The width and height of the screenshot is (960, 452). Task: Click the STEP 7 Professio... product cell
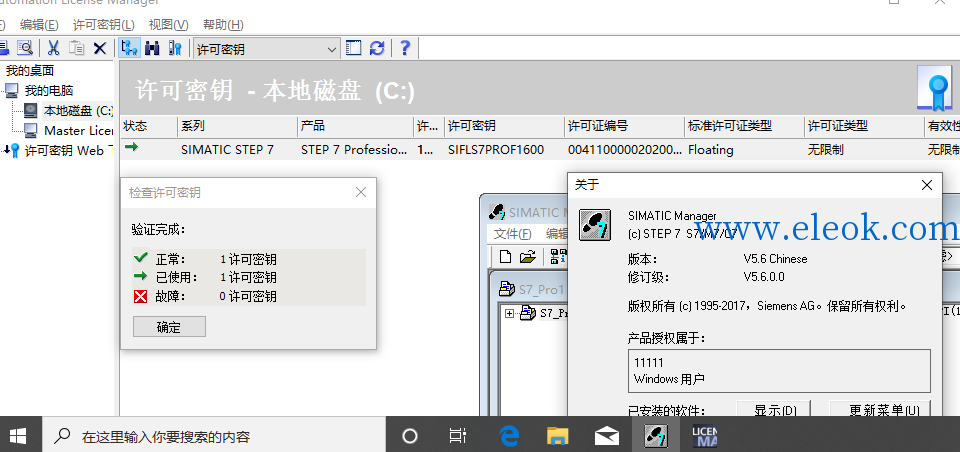354,149
